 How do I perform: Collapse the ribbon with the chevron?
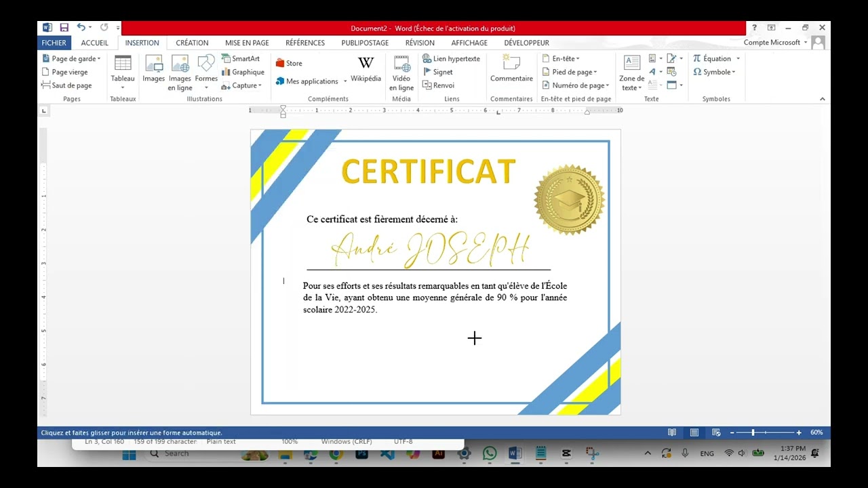point(823,99)
